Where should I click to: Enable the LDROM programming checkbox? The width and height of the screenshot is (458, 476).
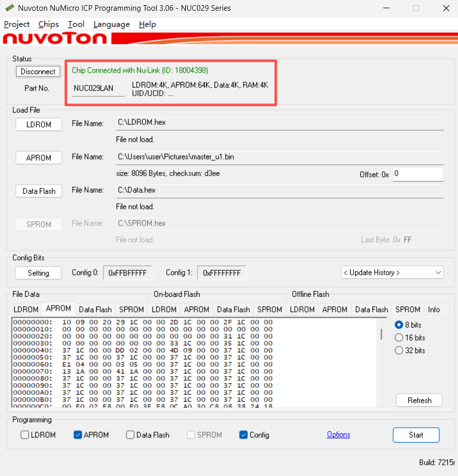pos(25,435)
